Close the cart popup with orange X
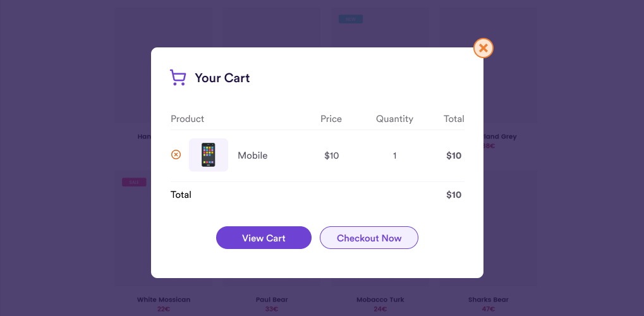644x316 pixels. tap(483, 48)
